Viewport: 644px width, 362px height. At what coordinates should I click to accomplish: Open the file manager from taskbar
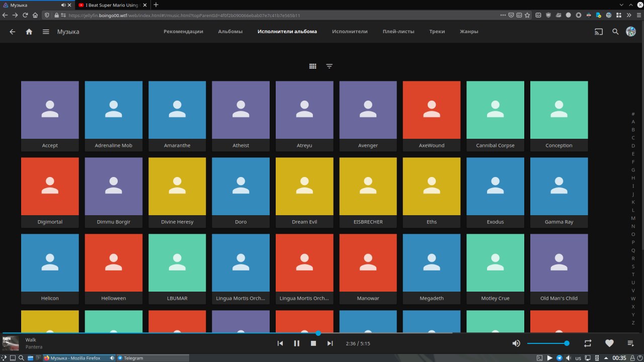(x=30, y=358)
